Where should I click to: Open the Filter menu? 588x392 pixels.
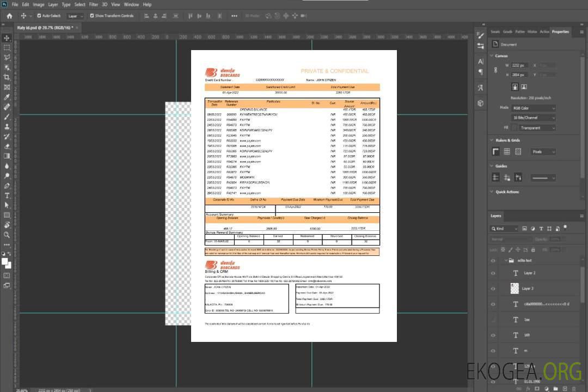pos(94,4)
